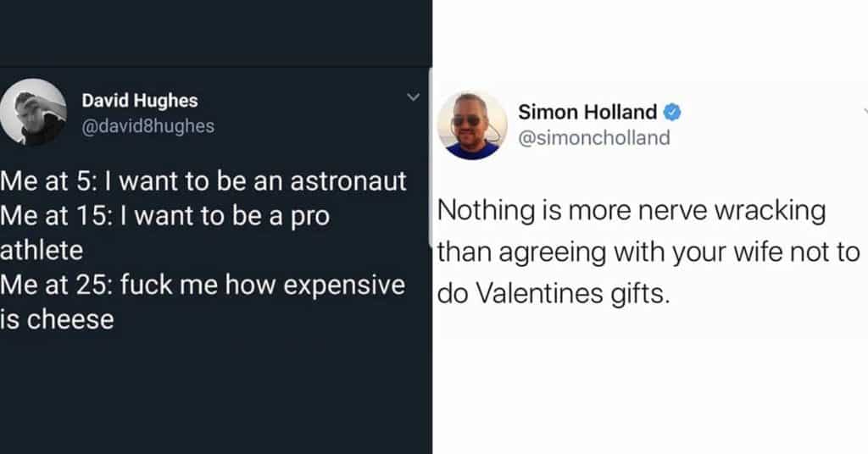Select the 'Me at 5' astronaut line

tap(203, 181)
